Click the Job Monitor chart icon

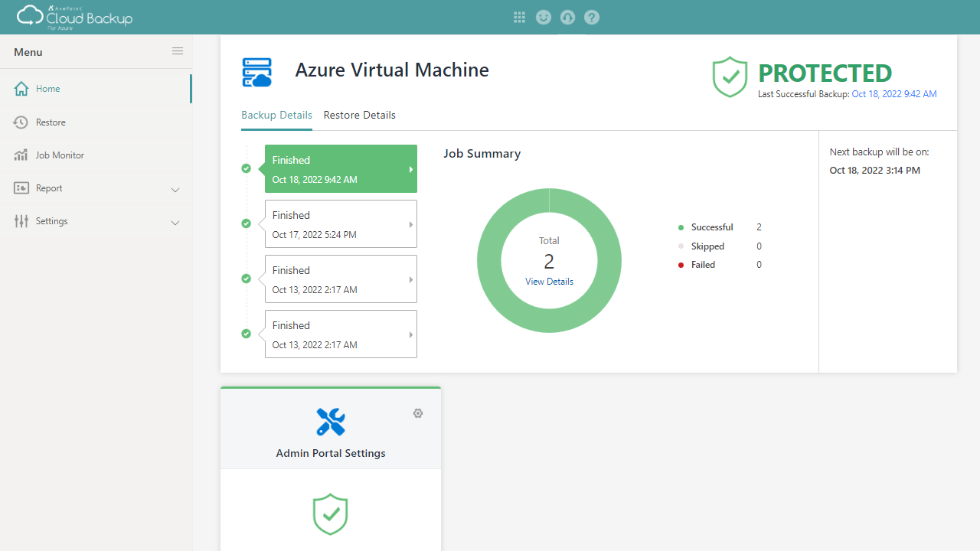[21, 155]
